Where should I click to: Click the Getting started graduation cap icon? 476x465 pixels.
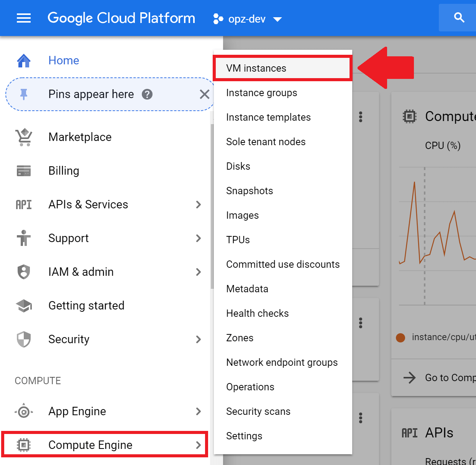24,306
